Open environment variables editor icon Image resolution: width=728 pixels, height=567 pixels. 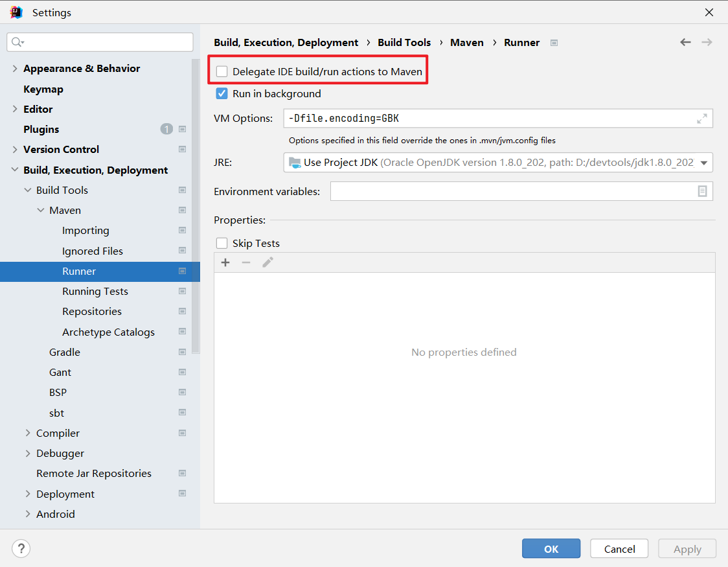tap(702, 191)
